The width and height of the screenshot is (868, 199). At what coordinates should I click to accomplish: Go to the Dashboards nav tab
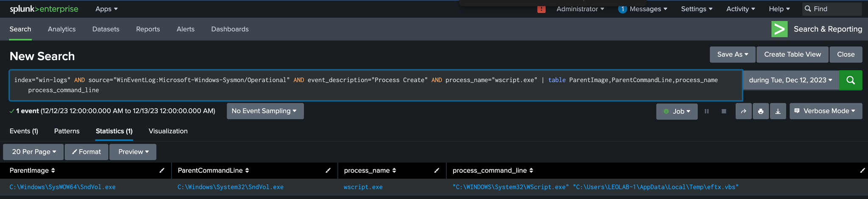click(x=230, y=29)
